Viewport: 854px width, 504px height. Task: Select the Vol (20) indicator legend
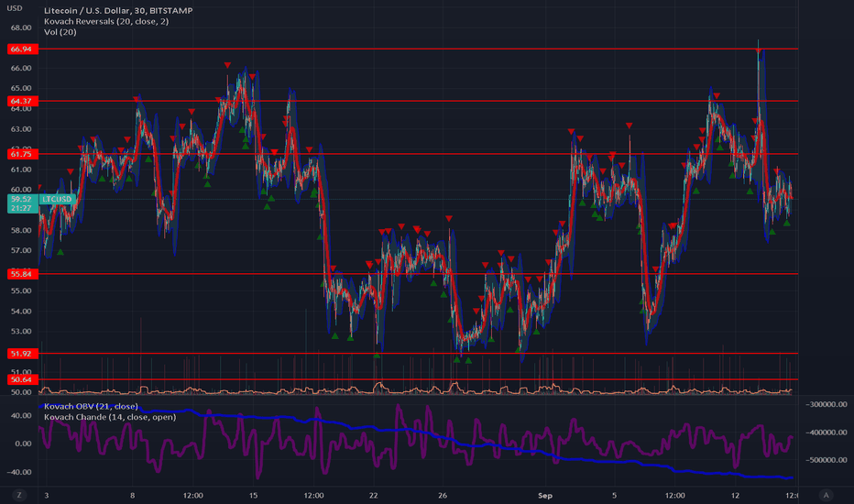click(60, 32)
